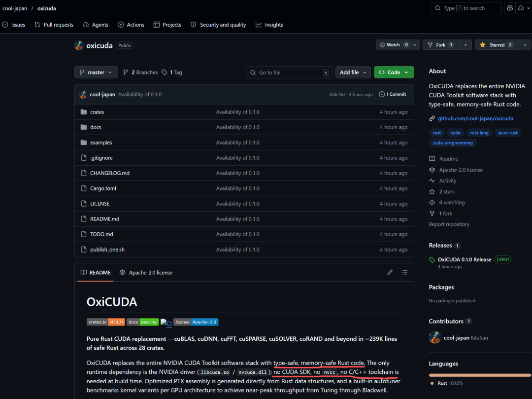Fork the repository
This screenshot has width=532, height=399.
point(441,45)
